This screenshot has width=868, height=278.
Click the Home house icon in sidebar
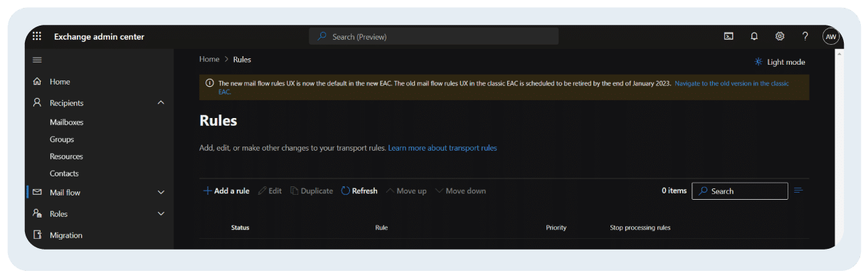(37, 82)
